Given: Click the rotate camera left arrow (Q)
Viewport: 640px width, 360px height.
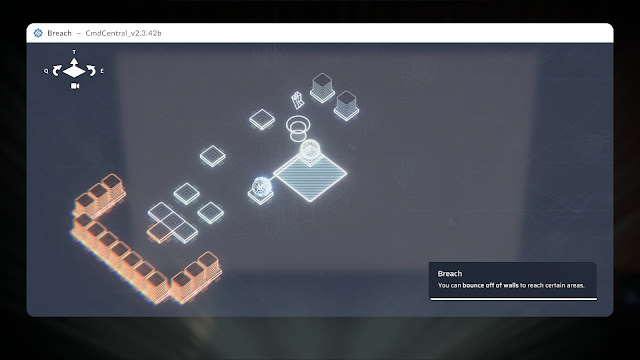Looking at the screenshot, I should [57, 71].
